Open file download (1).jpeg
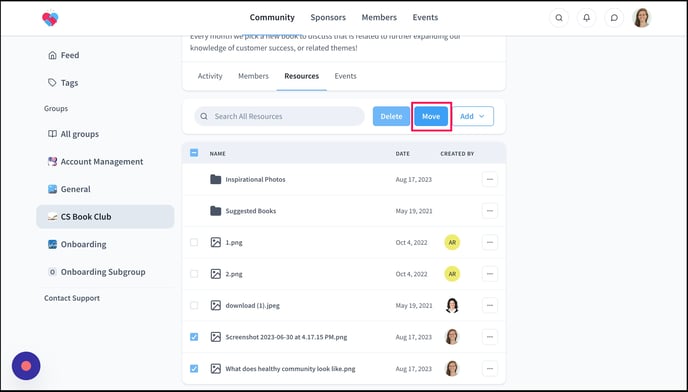This screenshot has width=688, height=392. (252, 306)
